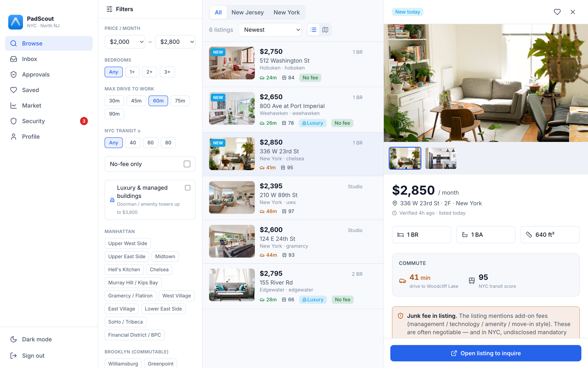Click the 640 ft² size icon
Viewport: 588px width, 368px height.
pos(529,235)
